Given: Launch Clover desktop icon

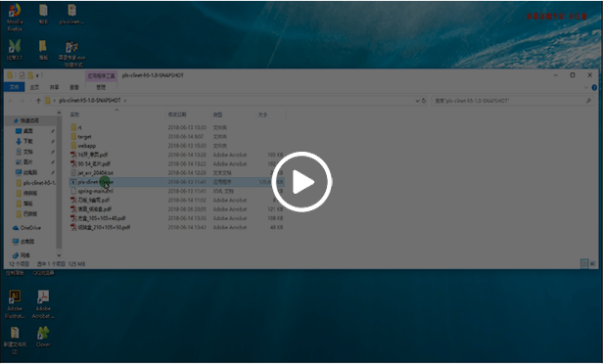Looking at the screenshot, I should pos(43,337).
